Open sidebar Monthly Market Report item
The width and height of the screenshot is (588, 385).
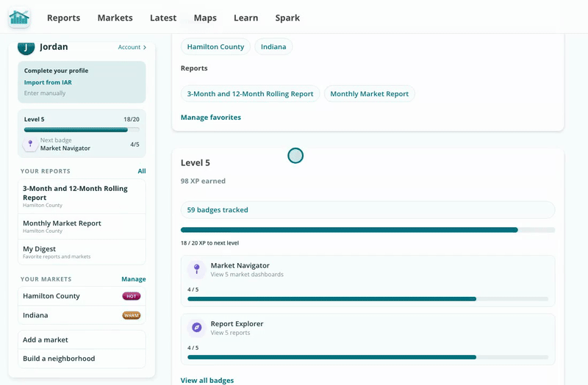(82, 226)
